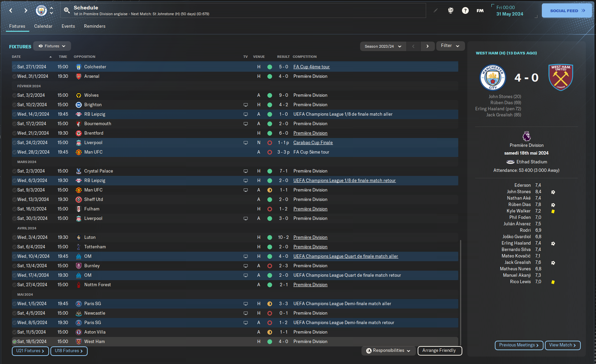Open U21 Fixtures
Screen dimensions: 596x364
30,351
